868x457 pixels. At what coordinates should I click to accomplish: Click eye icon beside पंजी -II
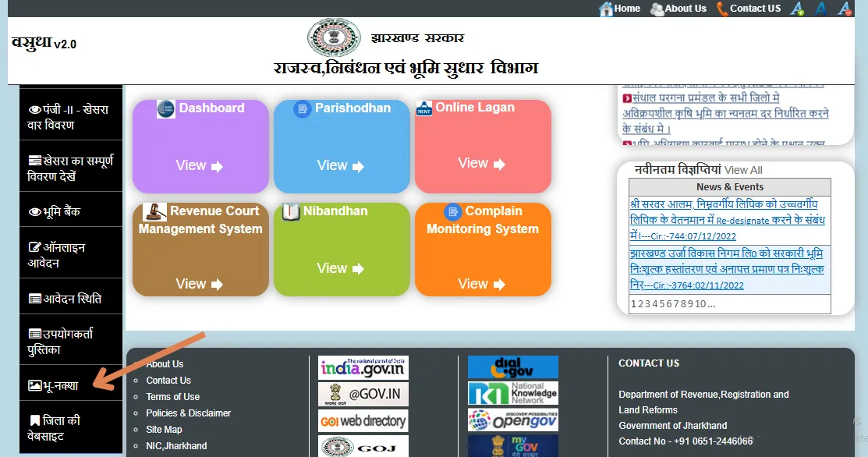click(x=35, y=109)
